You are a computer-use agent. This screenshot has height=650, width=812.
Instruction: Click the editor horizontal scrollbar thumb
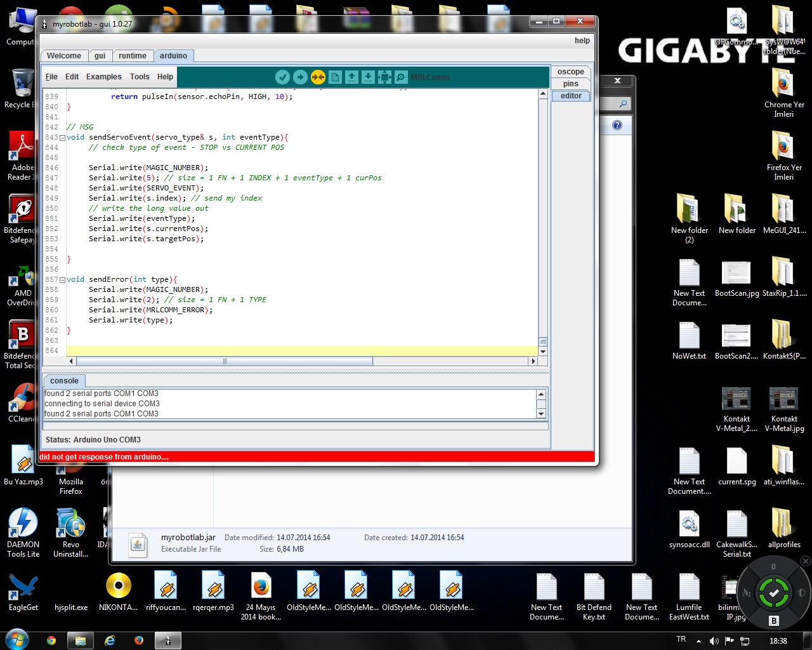click(224, 361)
